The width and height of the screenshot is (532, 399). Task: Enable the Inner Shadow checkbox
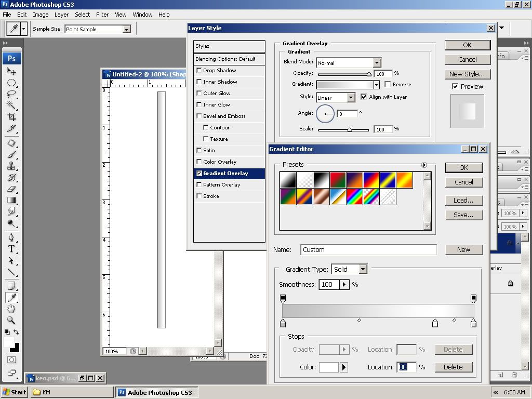tap(199, 82)
